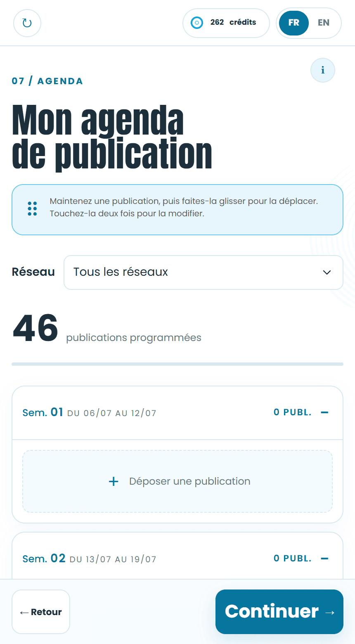The width and height of the screenshot is (355, 644).
Task: Switch language to FR
Action: click(x=294, y=23)
